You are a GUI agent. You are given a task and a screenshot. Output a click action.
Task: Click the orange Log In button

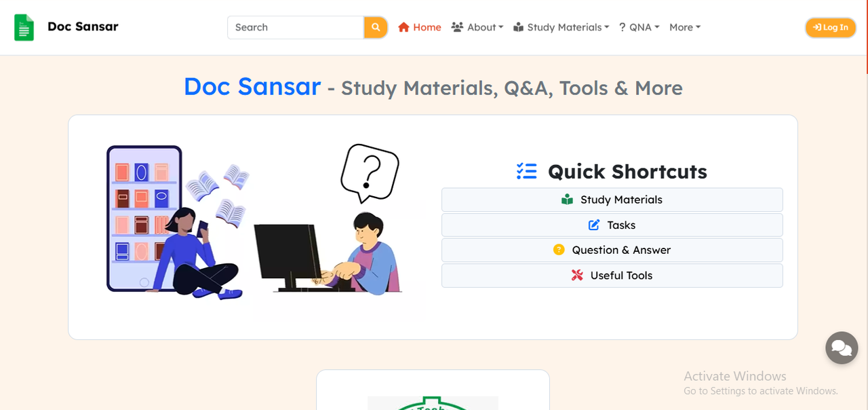point(831,27)
